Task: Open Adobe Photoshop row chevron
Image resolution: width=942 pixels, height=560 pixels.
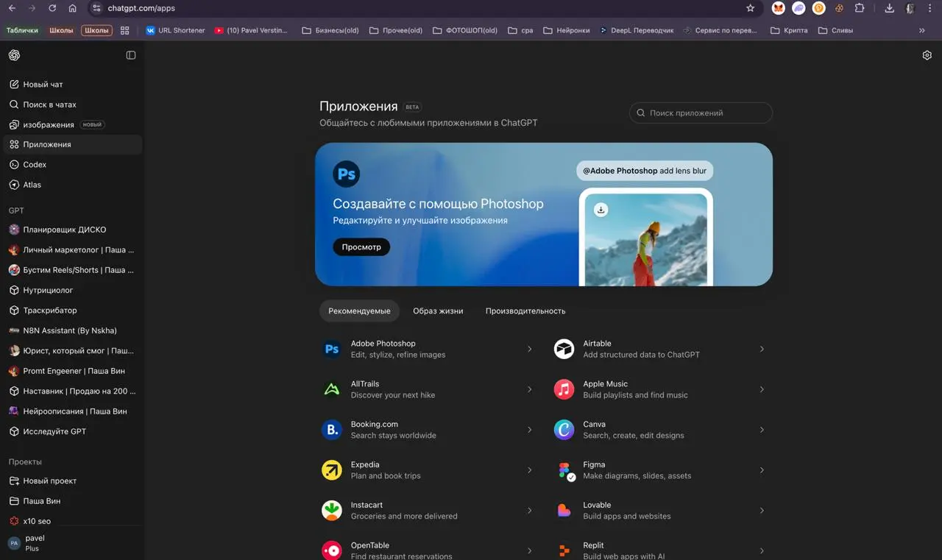Action: [529, 349]
